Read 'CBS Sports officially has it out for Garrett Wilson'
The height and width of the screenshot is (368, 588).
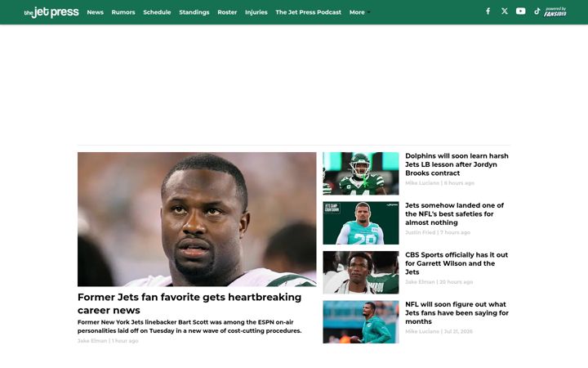pos(457,263)
